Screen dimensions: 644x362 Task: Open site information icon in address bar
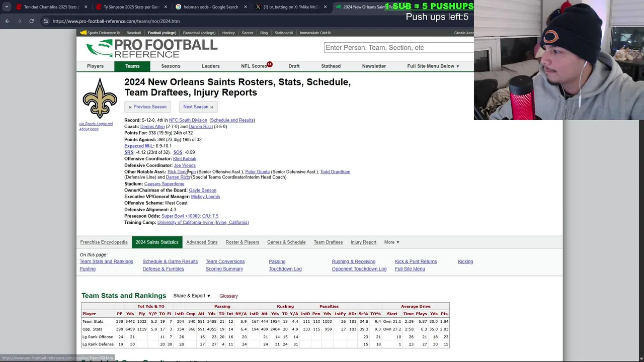tap(46, 21)
